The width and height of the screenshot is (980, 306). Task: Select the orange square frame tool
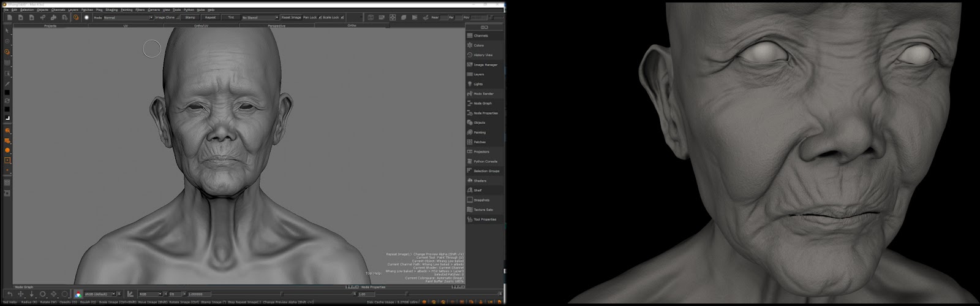(7, 160)
